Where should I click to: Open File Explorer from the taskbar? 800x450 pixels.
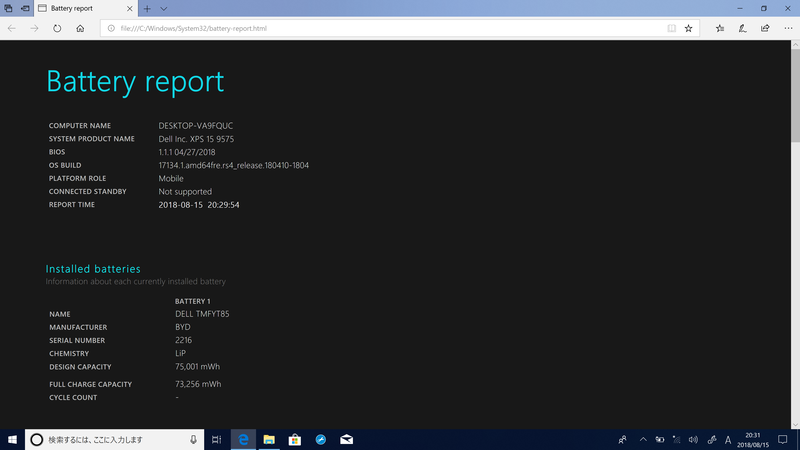(x=269, y=439)
